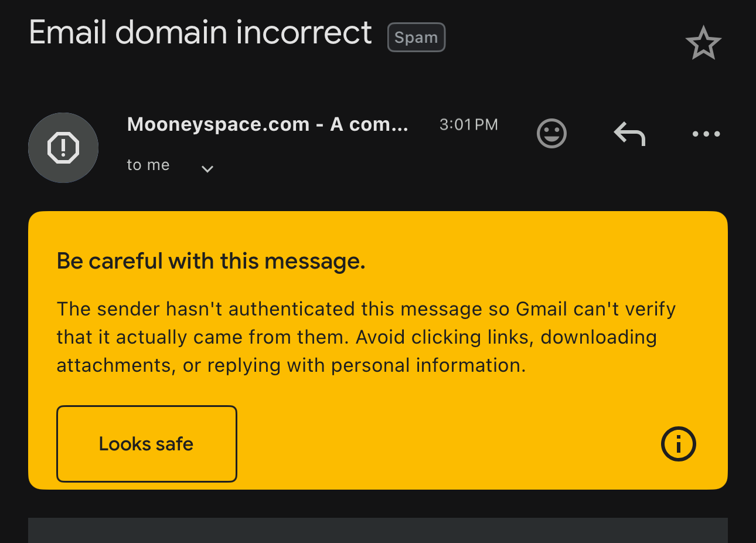Image resolution: width=756 pixels, height=543 pixels.
Task: Click the Mooneyspace.com sender name
Action: (267, 124)
